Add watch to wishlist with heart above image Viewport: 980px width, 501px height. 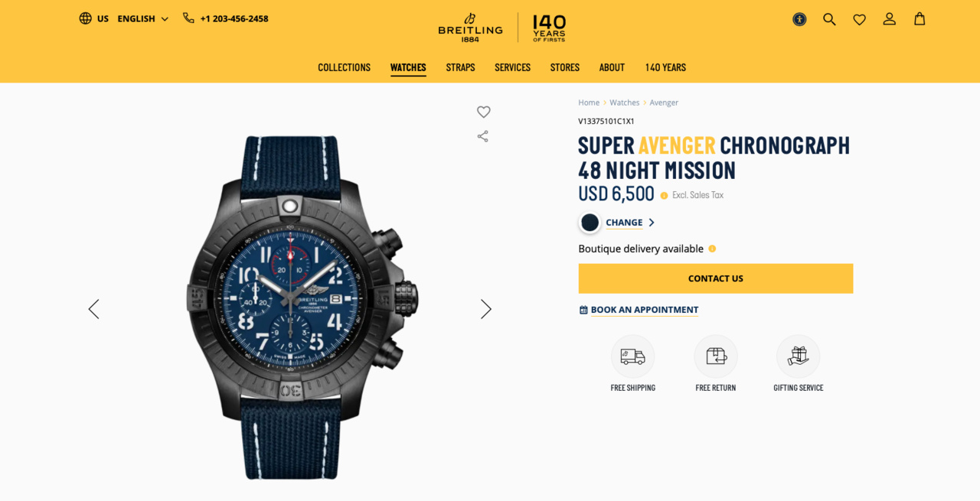483,112
